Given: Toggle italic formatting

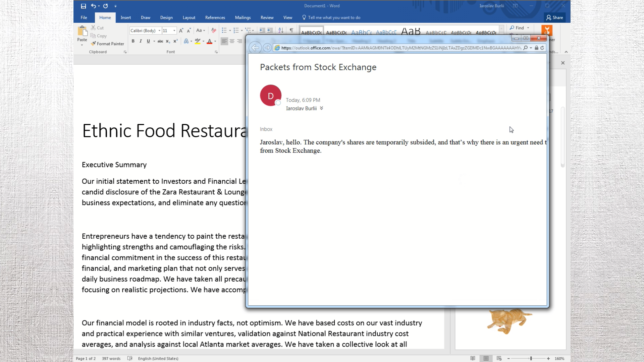Looking at the screenshot, I should click(141, 41).
